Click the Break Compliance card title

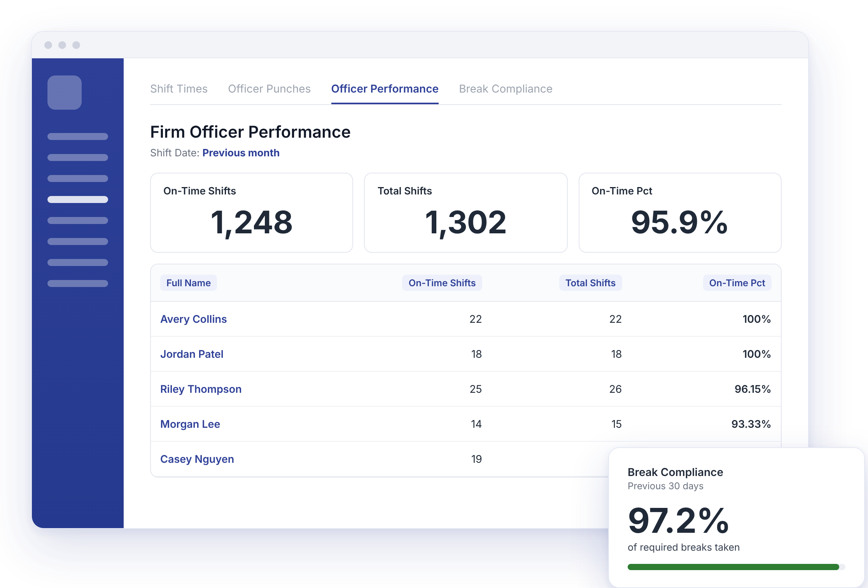pos(675,472)
